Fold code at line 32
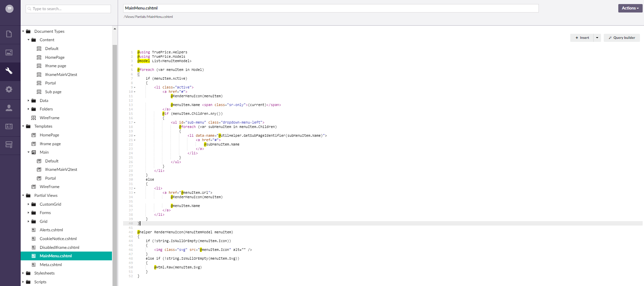Viewport: 644px width, 286px height. pyautogui.click(x=135, y=188)
